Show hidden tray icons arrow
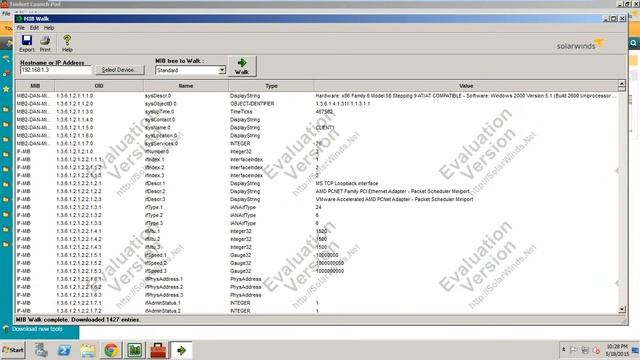 point(564,350)
